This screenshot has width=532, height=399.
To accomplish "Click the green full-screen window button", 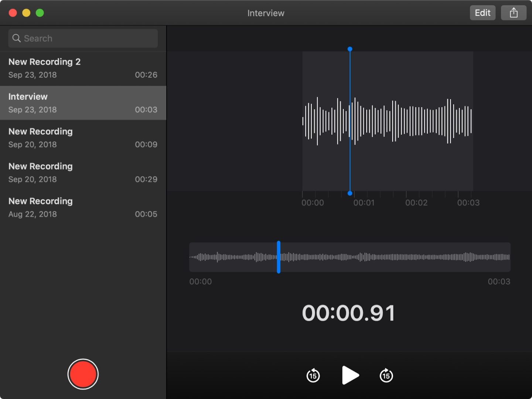I will pos(40,13).
